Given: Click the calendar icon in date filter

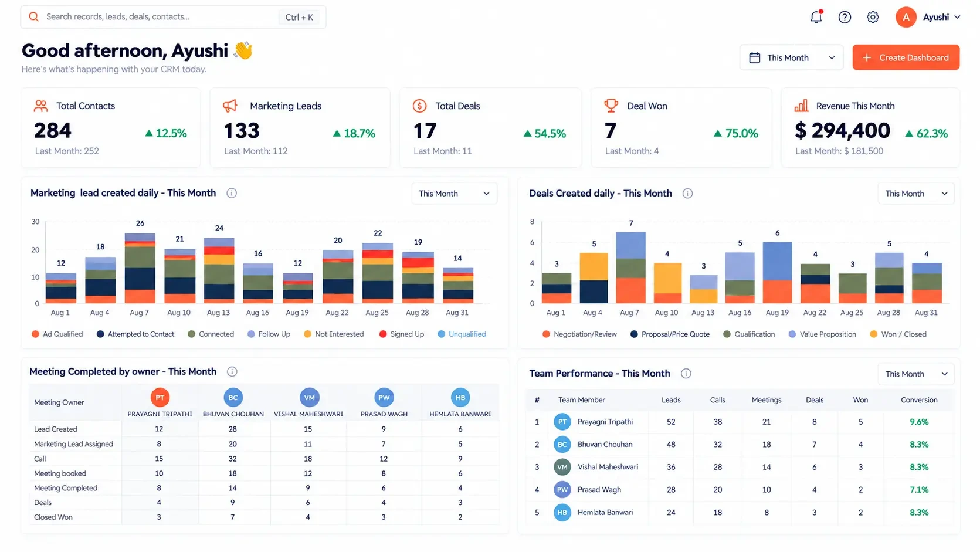Looking at the screenshot, I should (755, 57).
